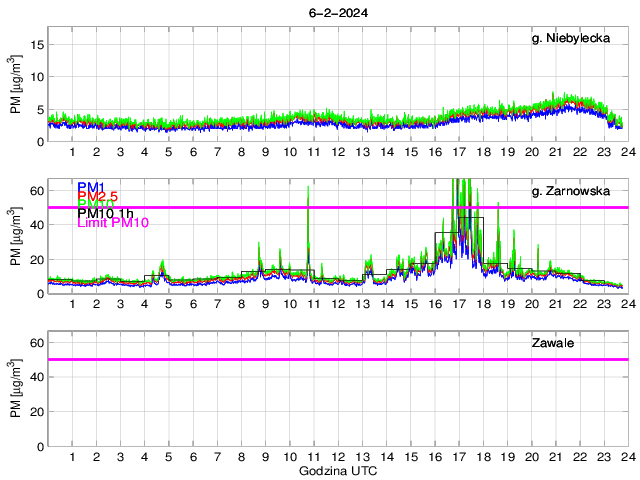Click hour 17 tick under the Zarnowska plot
The image size is (640, 480).
pos(459,304)
